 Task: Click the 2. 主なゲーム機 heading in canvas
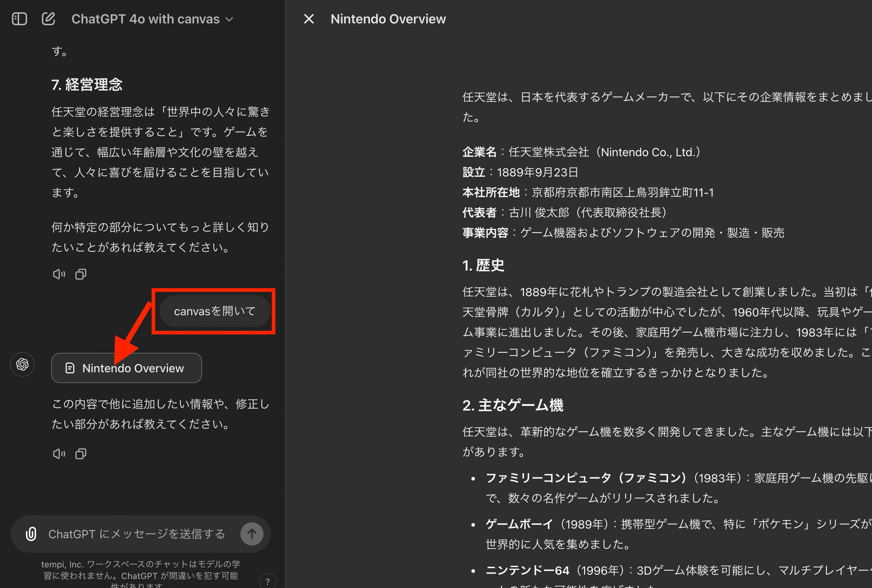tap(513, 405)
